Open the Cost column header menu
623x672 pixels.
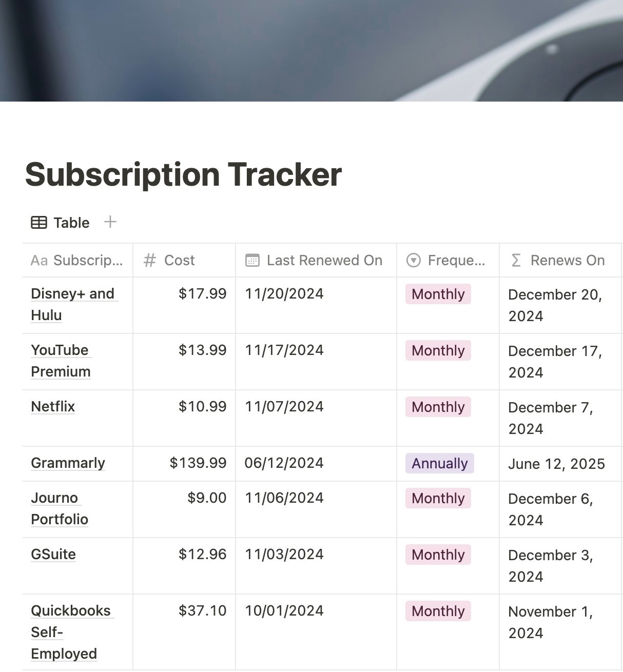click(x=184, y=261)
